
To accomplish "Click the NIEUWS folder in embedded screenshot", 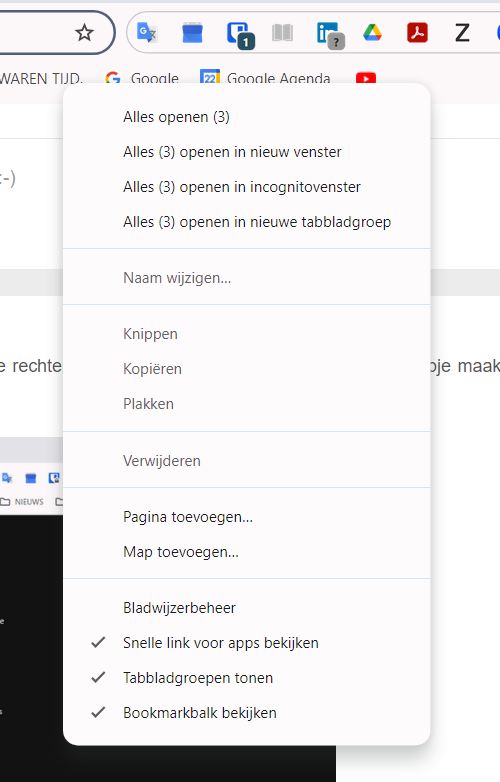I will click(22, 502).
